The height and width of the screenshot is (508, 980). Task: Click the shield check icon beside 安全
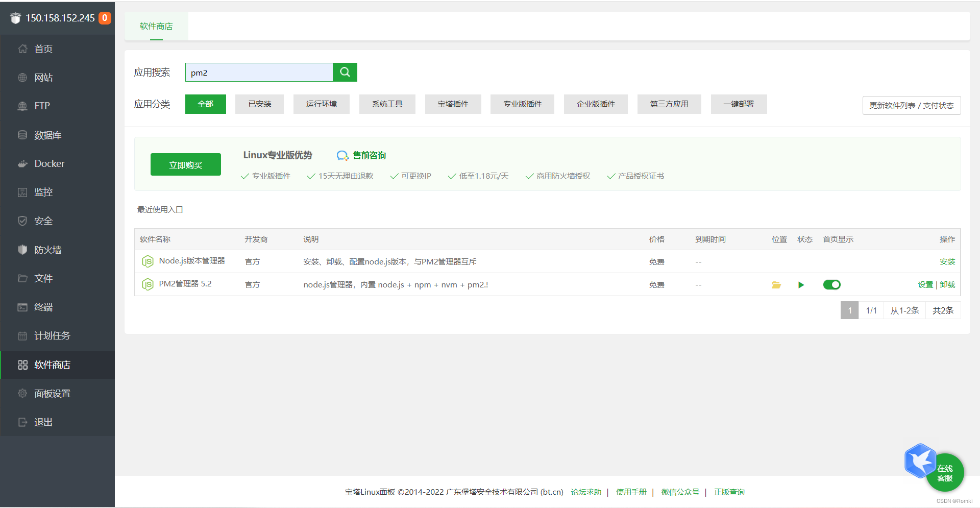pyautogui.click(x=22, y=221)
